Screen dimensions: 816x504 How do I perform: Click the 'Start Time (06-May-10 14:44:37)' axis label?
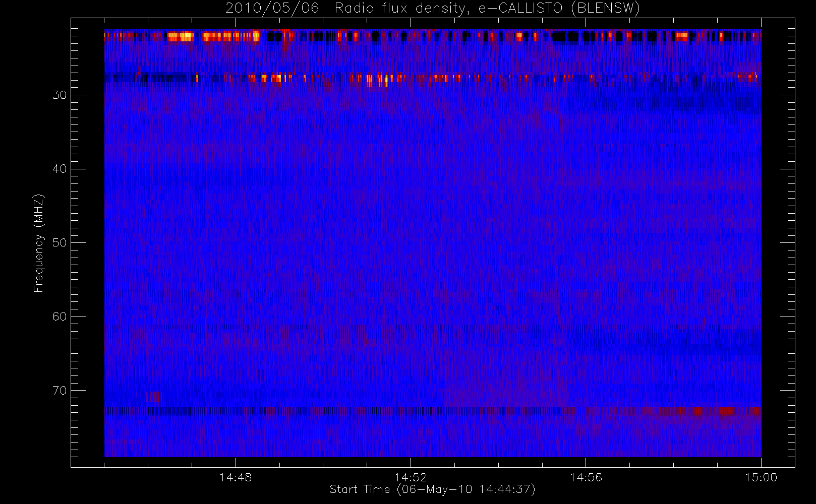click(x=432, y=489)
